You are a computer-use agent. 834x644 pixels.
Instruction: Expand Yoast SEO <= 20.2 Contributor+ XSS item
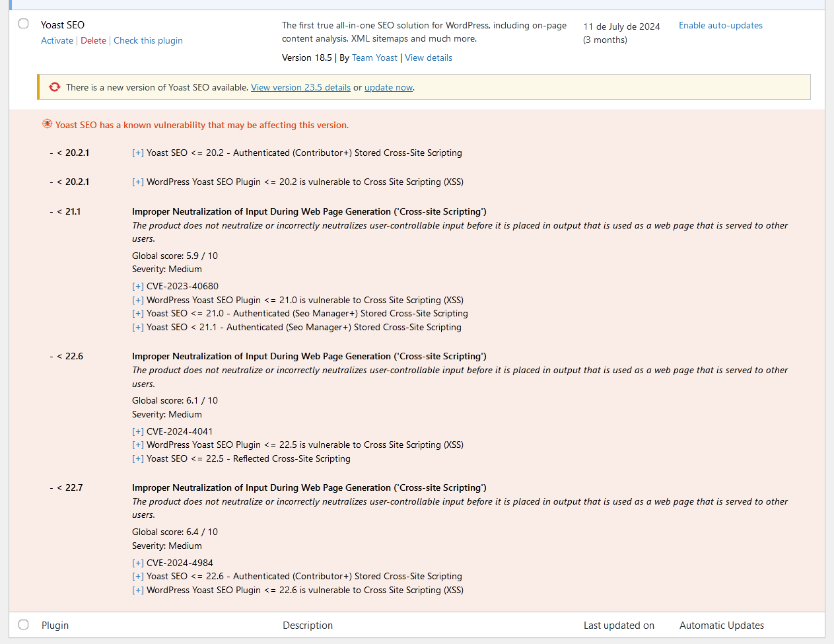pos(138,153)
